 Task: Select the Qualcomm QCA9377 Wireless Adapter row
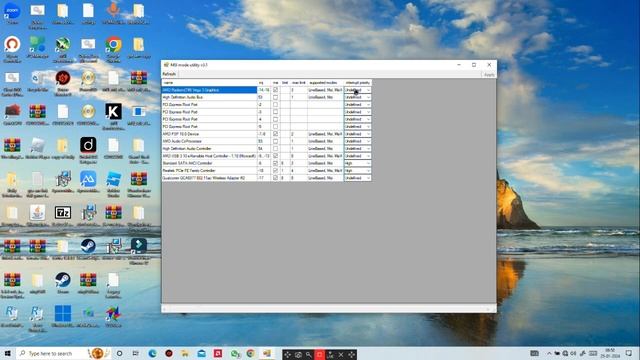tap(267, 178)
